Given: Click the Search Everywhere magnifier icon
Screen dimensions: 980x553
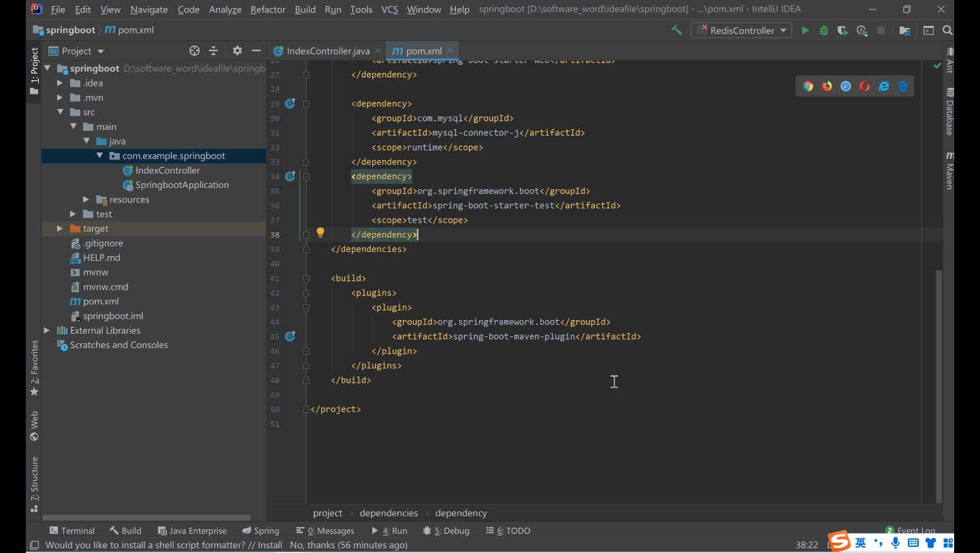Looking at the screenshot, I should click(x=947, y=30).
